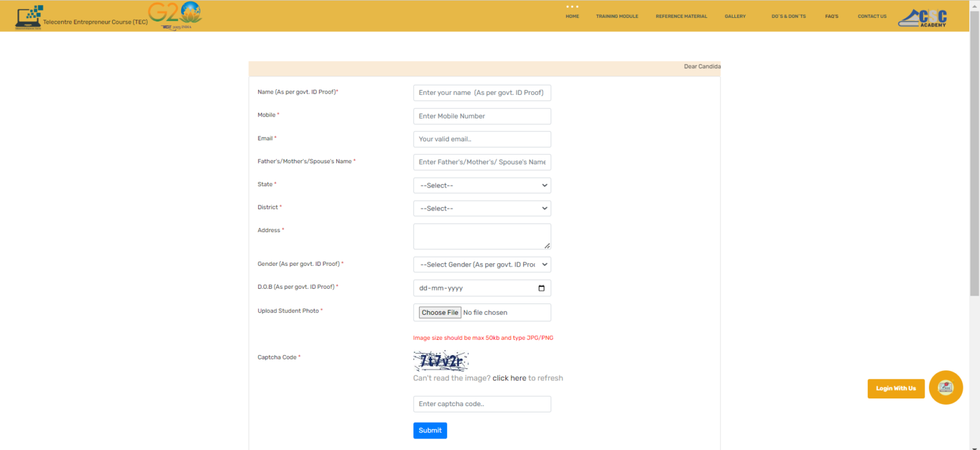Open the calendar picker in D.O.B field
Viewport: 980px width, 450px height.
pyautogui.click(x=542, y=288)
